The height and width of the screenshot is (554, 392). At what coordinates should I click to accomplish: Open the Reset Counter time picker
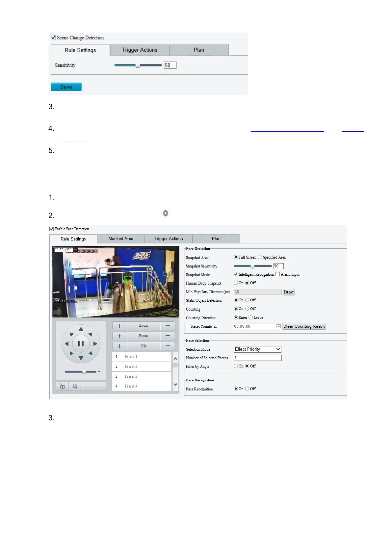point(278,326)
